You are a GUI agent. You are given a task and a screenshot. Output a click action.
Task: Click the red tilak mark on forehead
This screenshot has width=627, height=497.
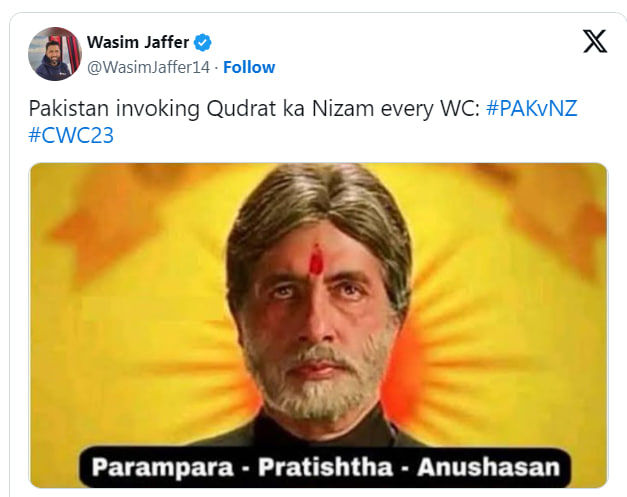[316, 259]
